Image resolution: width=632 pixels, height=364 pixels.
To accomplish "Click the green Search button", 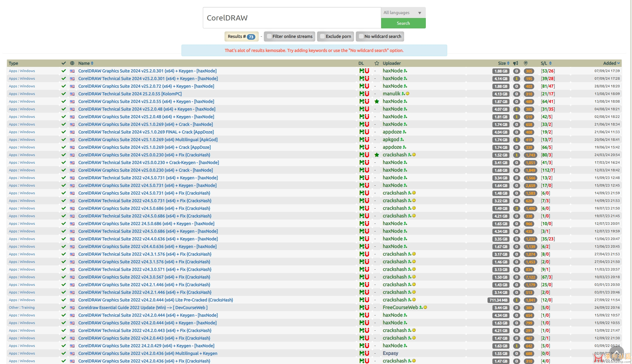I will pyautogui.click(x=403, y=23).
